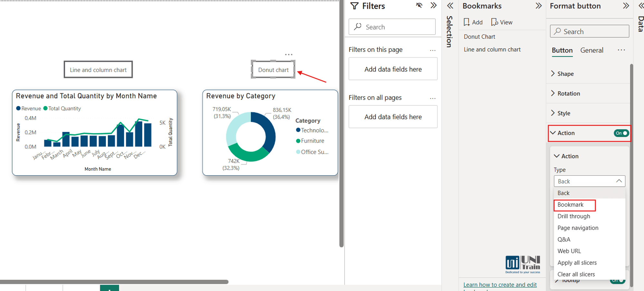Screen dimensions: 644x291
Task: Click the Data pane label
Action: 641,24
